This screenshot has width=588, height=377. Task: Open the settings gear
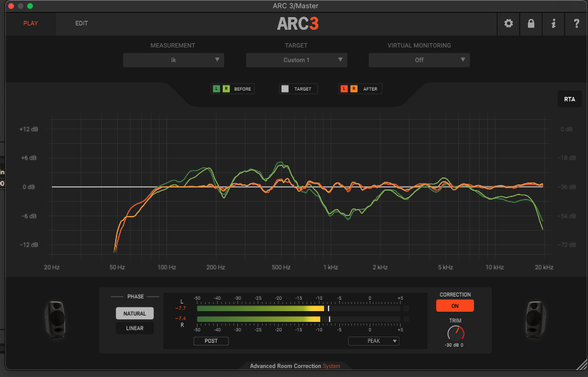click(x=508, y=23)
